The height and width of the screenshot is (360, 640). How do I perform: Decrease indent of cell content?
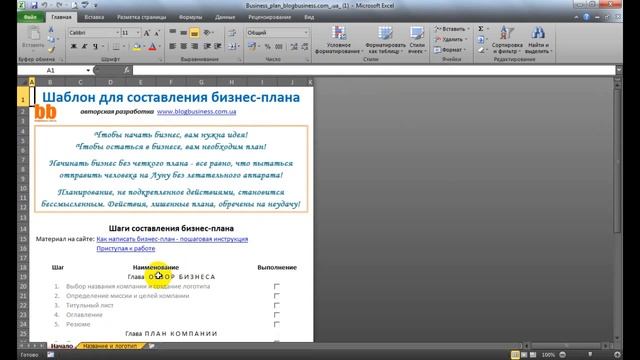(207, 47)
